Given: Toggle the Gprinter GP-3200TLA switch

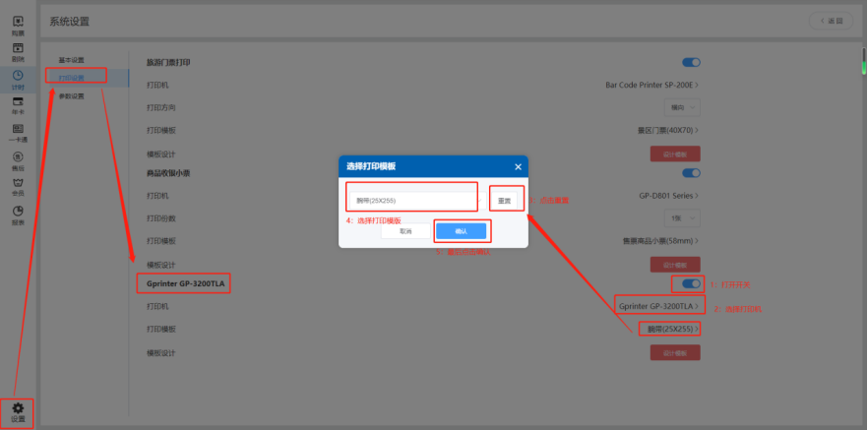Looking at the screenshot, I should coord(691,284).
